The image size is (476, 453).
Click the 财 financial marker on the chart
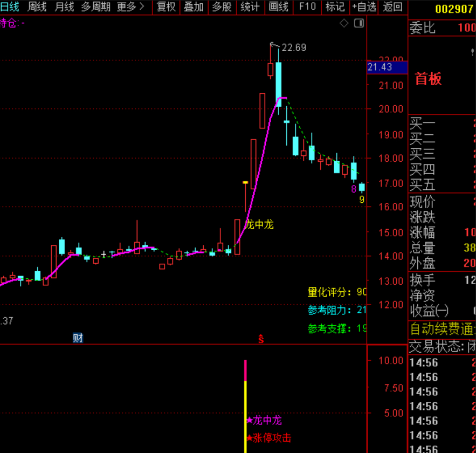(x=78, y=338)
